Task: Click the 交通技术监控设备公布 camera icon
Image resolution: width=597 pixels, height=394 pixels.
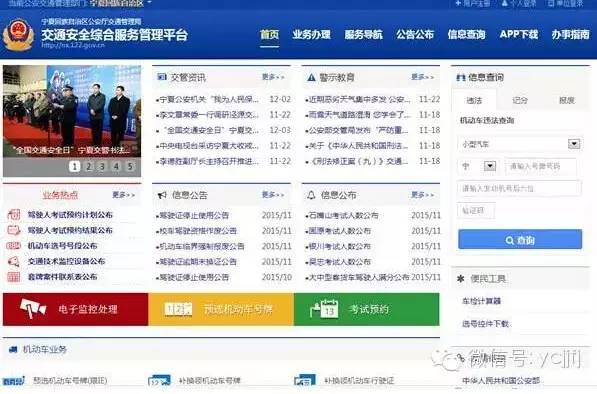Action: coord(14,261)
